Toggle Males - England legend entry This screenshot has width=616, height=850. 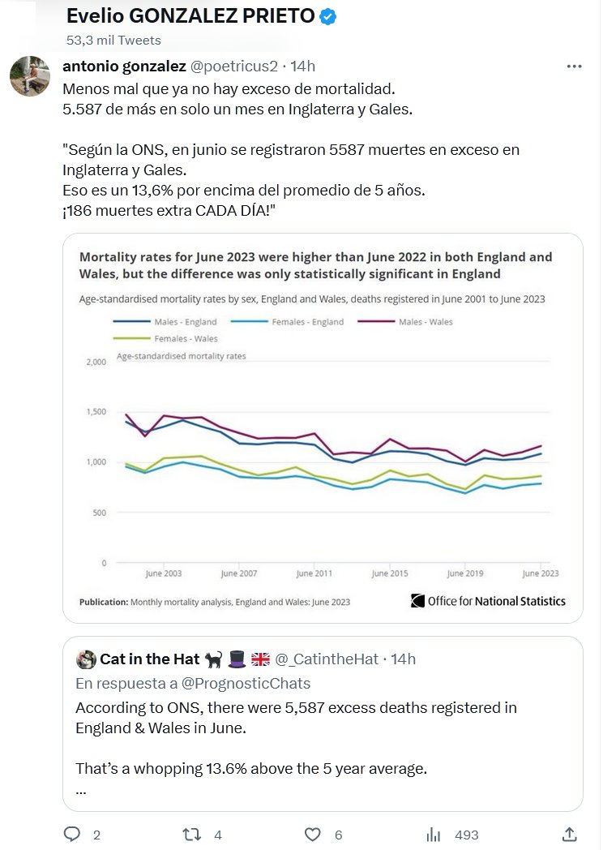168,322
